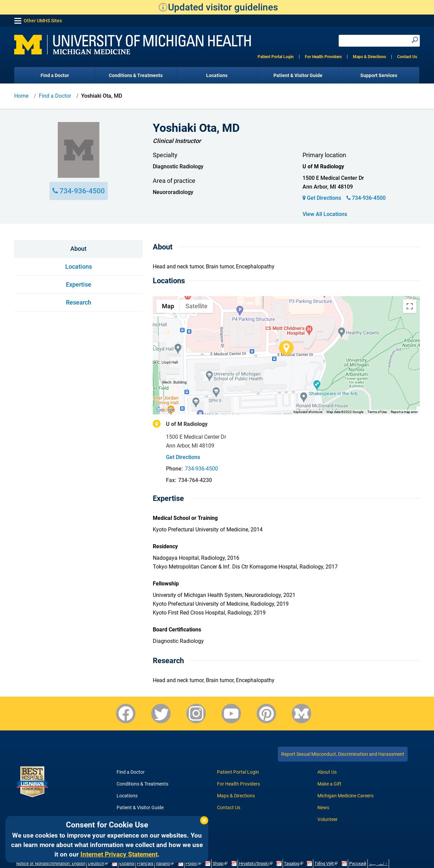434x868 pixels.
Task: Open the Make a Gift footer link
Action: pyautogui.click(x=329, y=784)
